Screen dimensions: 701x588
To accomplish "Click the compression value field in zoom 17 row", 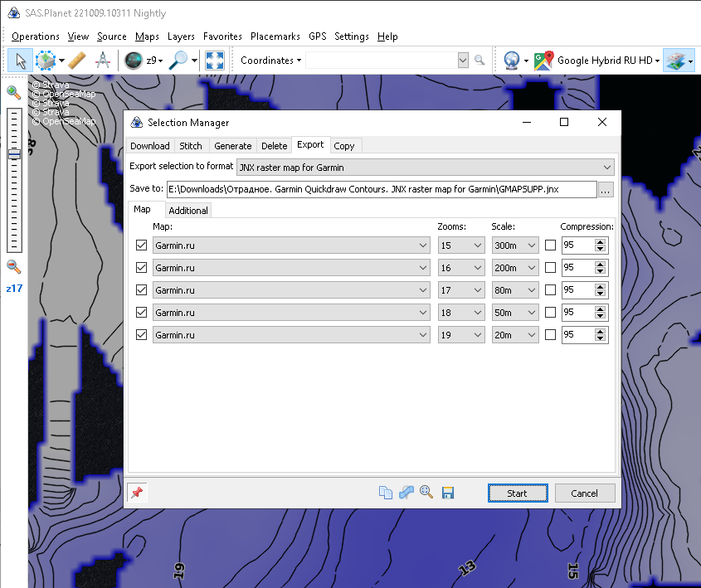I will tap(578, 290).
